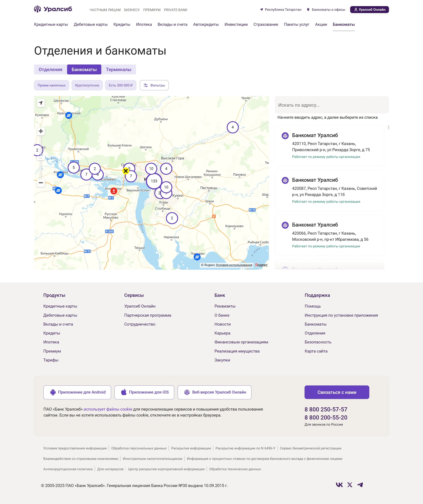Toggle the Прием наличных filter chip

52,85
